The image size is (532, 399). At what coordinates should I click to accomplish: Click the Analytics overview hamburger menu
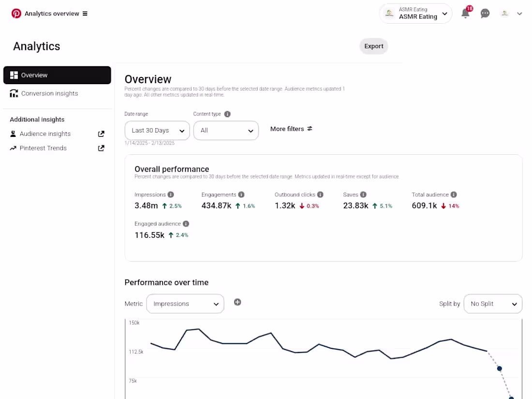tap(85, 14)
